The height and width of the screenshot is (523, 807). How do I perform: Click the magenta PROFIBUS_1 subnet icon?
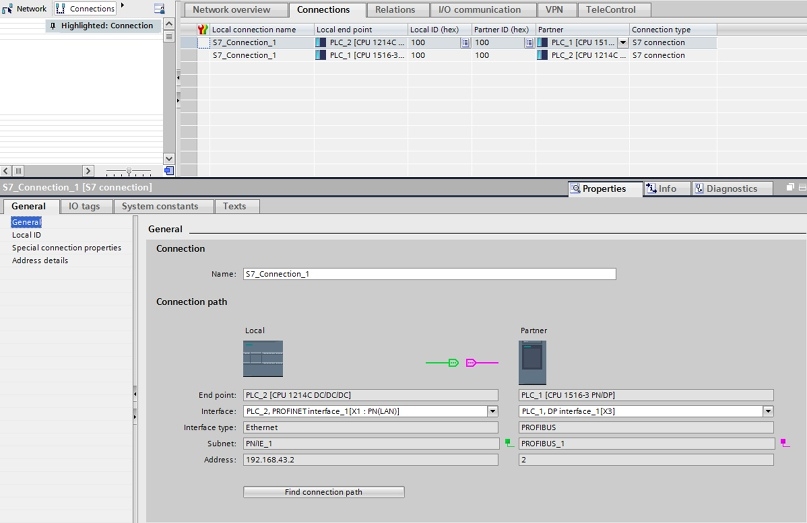pos(785,443)
